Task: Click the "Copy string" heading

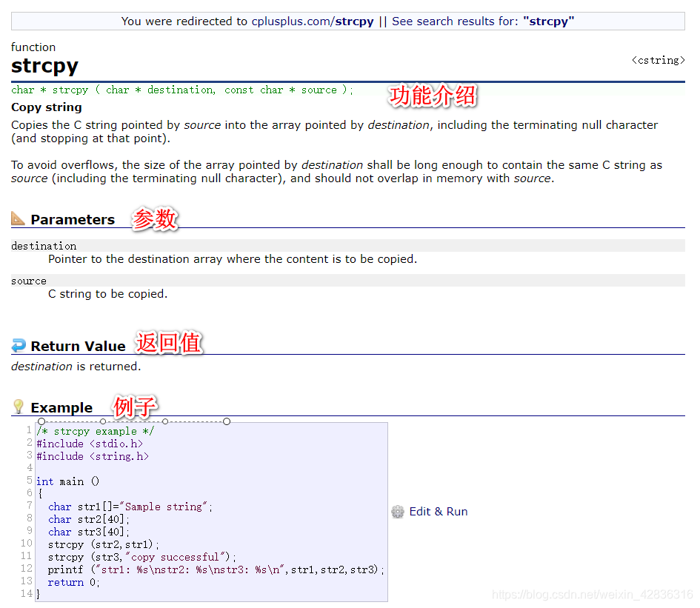Action: pyautogui.click(x=47, y=107)
